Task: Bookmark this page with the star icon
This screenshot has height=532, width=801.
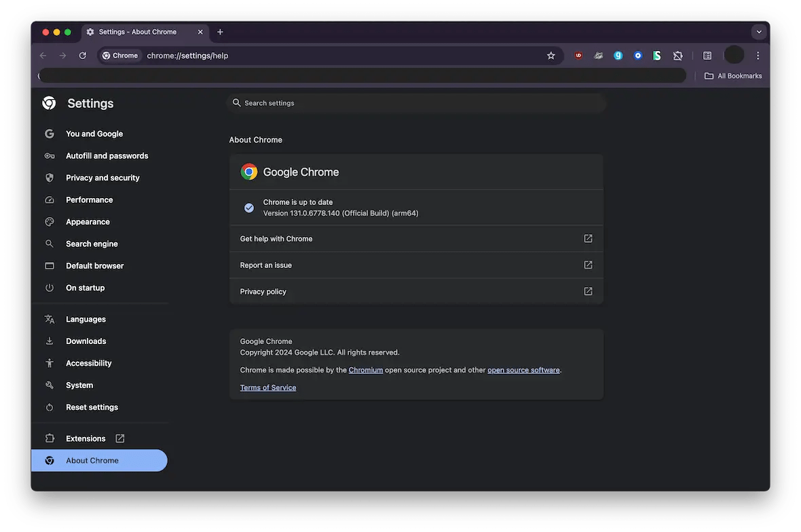Action: [x=551, y=56]
